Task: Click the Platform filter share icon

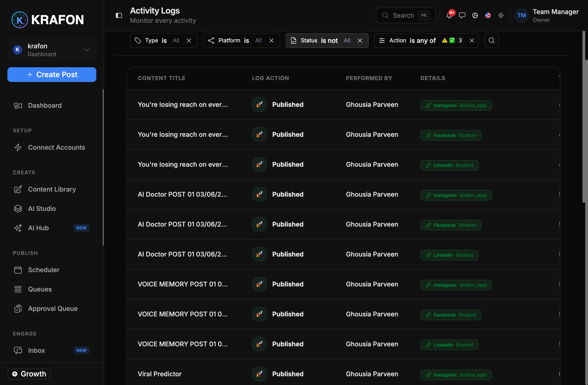Action: 211,41
